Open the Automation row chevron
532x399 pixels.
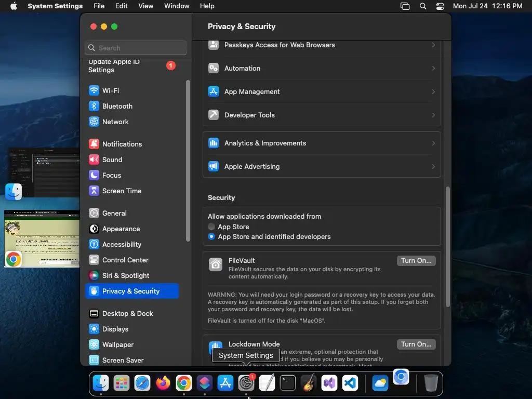pos(433,68)
